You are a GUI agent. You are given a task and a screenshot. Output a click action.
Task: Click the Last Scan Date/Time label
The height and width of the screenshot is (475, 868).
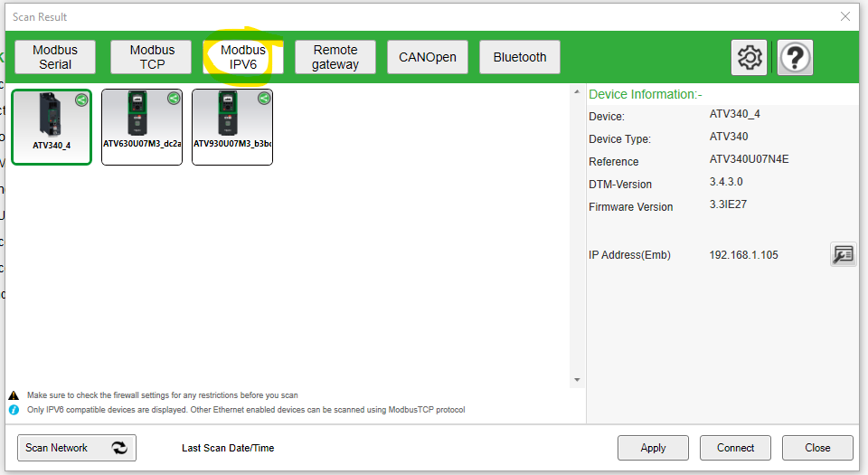tap(228, 448)
